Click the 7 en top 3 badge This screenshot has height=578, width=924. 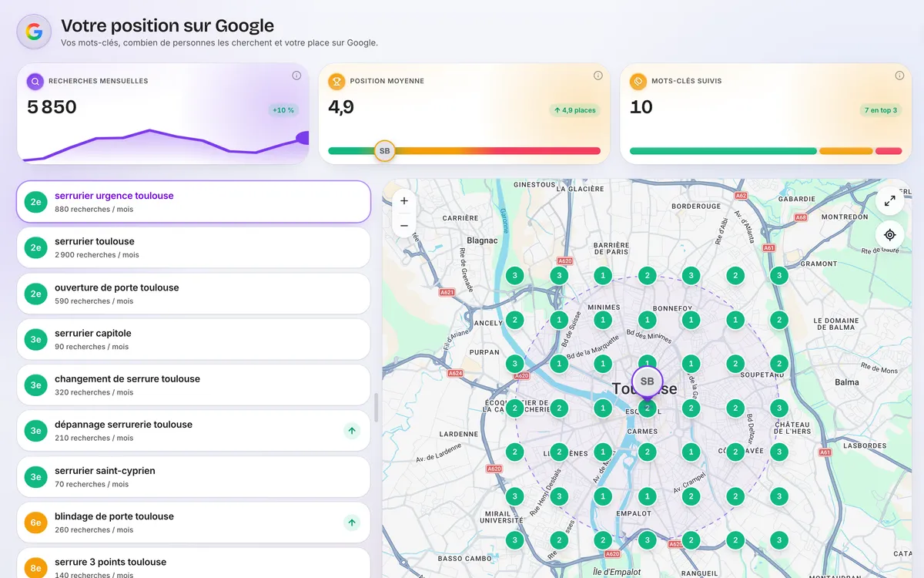(x=881, y=110)
